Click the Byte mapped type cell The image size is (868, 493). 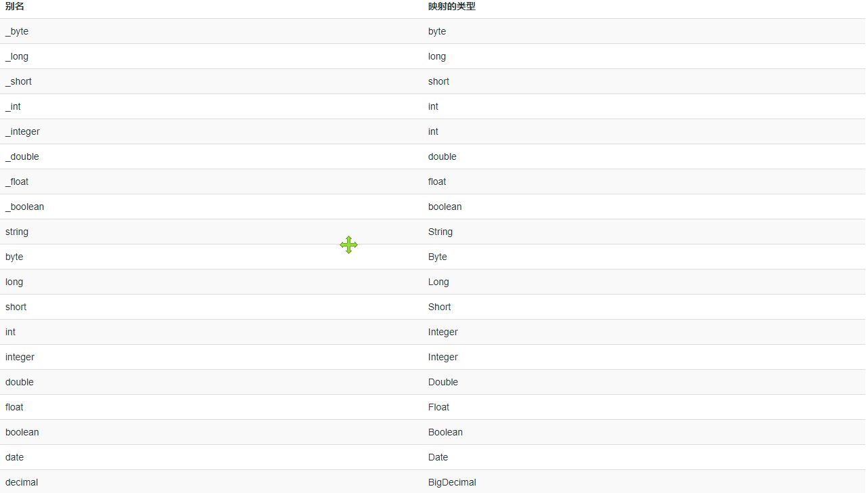[x=438, y=257]
